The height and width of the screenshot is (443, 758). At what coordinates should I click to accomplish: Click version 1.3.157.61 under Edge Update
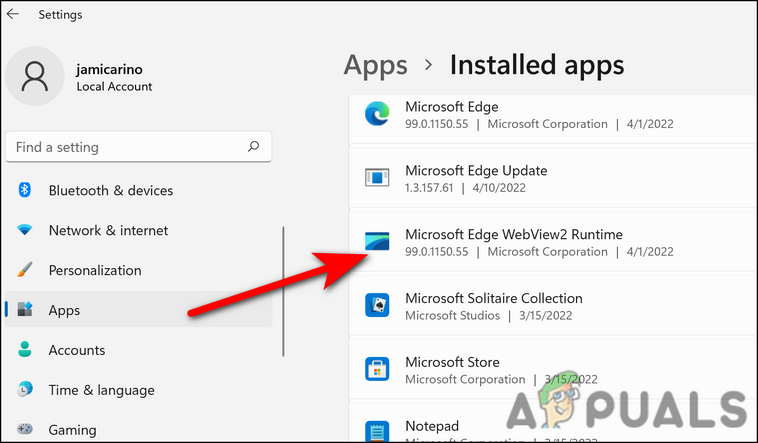click(429, 188)
